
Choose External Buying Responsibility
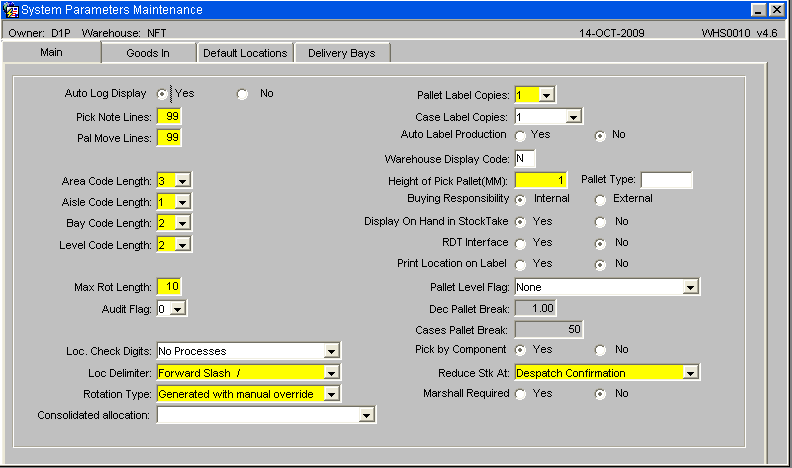600,199
